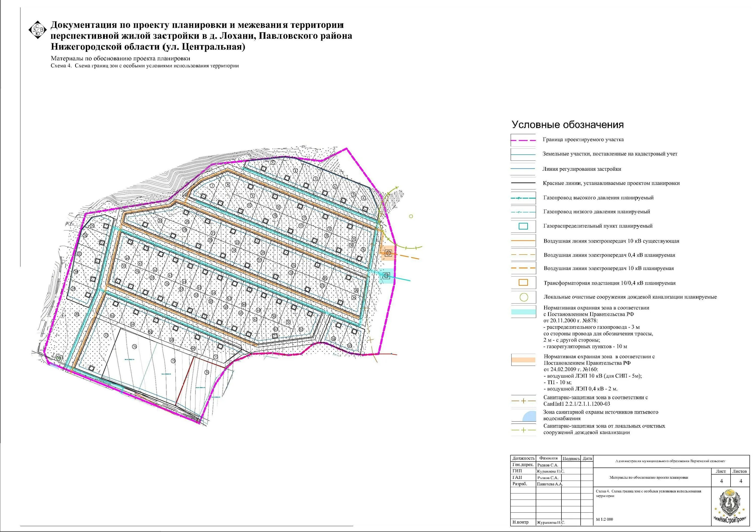The height and width of the screenshot is (532, 756).
Task: Click 'Газопровод низкого давления планируемый' label
Action: [x=597, y=212]
